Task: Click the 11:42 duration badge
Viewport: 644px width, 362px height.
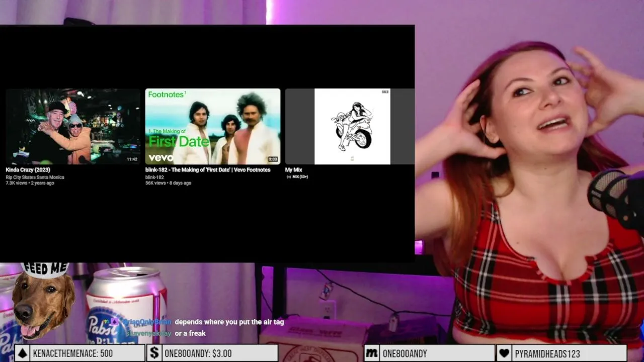Action: click(132, 159)
